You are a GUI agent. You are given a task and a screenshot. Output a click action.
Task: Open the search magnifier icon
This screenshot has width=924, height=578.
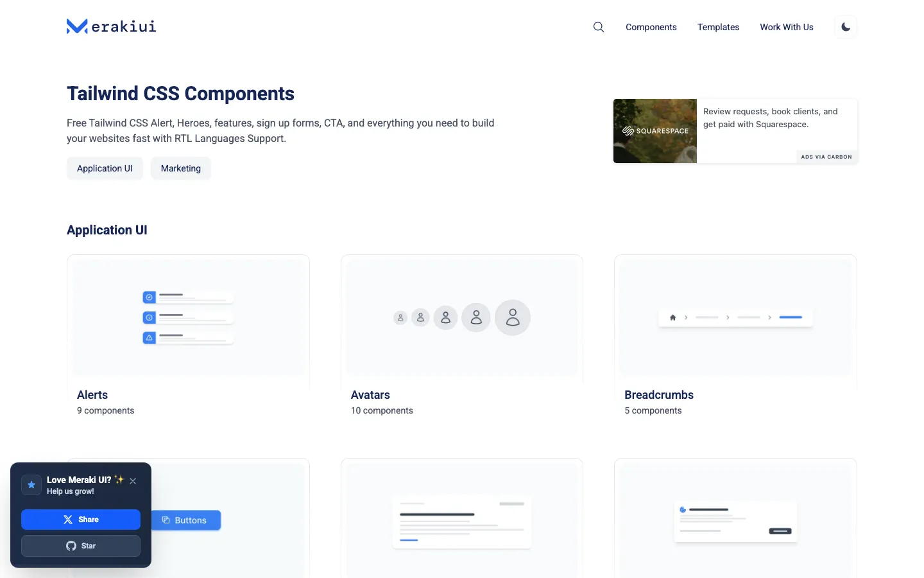coord(599,27)
